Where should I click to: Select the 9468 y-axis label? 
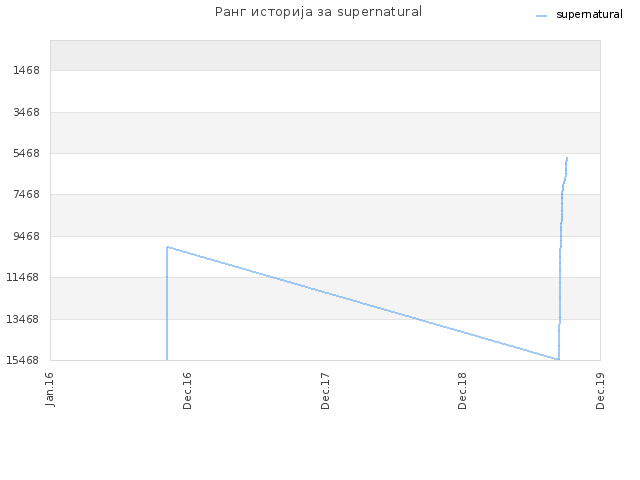27,236
